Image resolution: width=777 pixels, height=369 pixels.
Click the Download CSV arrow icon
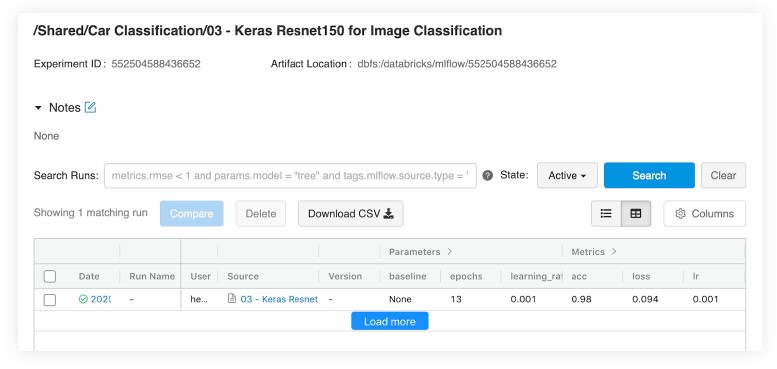tap(389, 213)
